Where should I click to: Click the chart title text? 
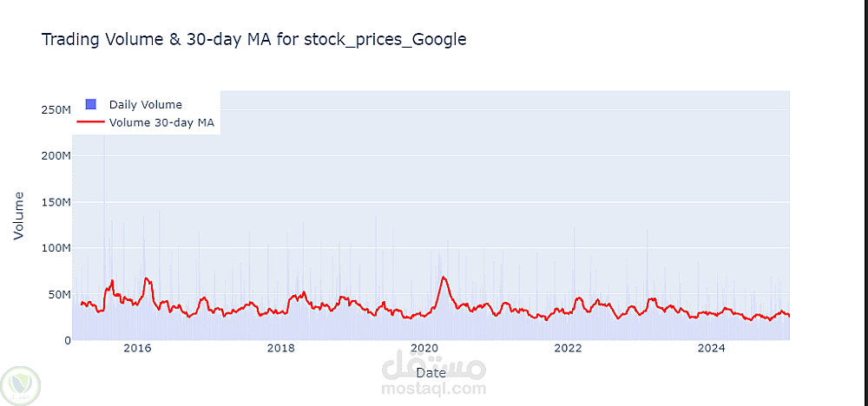coord(254,39)
